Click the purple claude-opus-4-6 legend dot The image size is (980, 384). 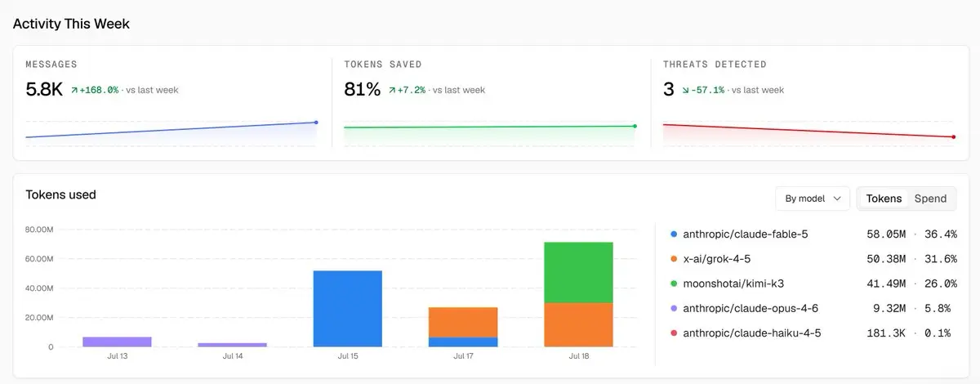click(x=673, y=309)
